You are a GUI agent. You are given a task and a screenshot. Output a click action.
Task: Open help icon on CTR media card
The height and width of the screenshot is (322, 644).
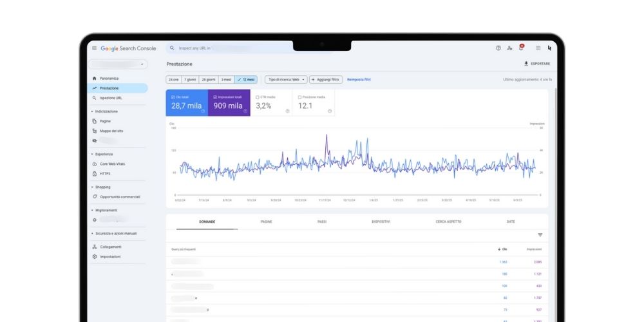tap(287, 111)
